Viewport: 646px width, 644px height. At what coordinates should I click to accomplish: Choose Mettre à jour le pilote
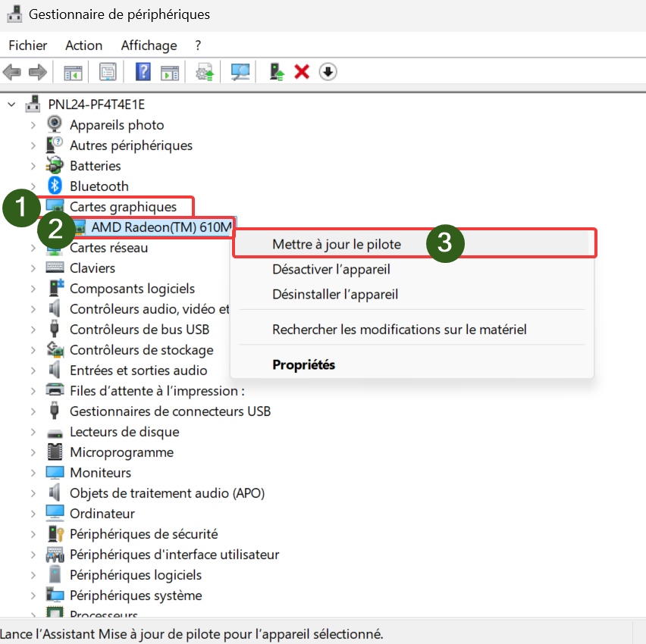[x=336, y=244]
